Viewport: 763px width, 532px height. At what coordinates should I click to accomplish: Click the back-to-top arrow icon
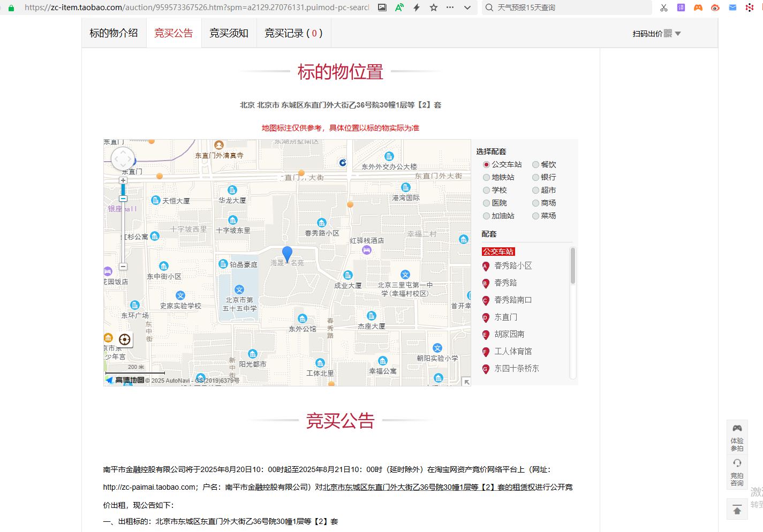coord(737,510)
